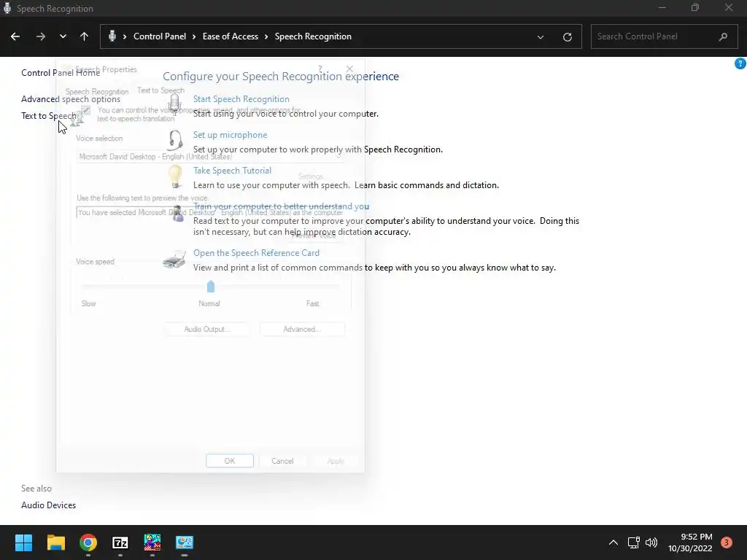Click Set up microphone link
Viewport: 747px width, 560px height.
pos(230,135)
